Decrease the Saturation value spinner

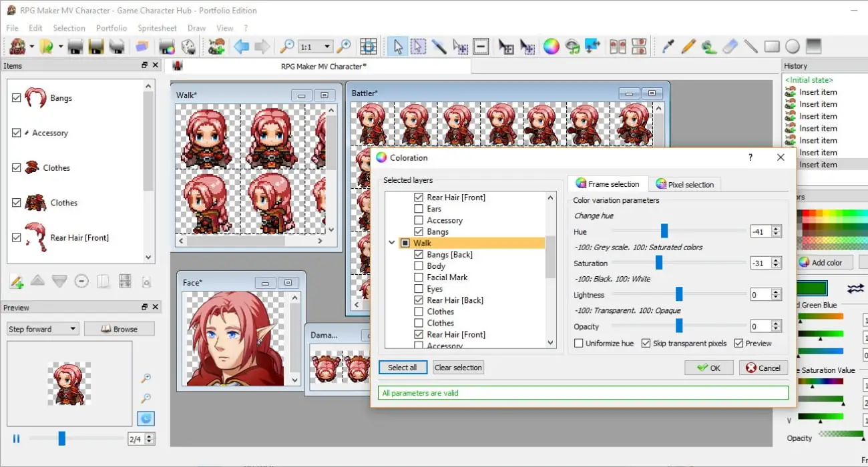tap(776, 266)
